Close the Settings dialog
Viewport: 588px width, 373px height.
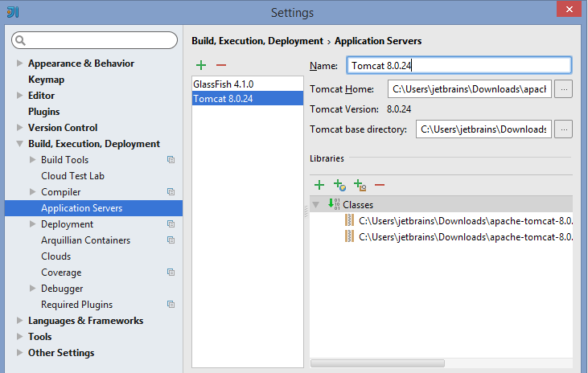point(569,10)
